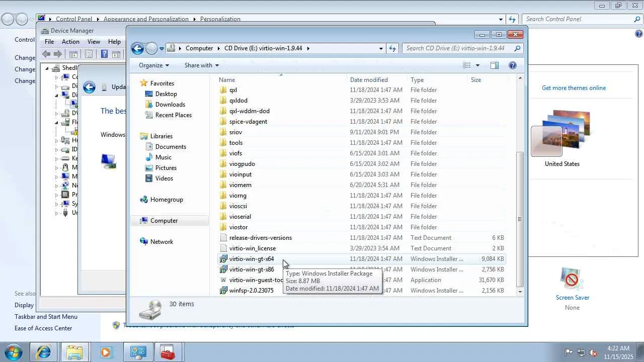This screenshot has height=362, width=644.
Task: Select the virtio-win-guest-tools application row
Action: 362,280
